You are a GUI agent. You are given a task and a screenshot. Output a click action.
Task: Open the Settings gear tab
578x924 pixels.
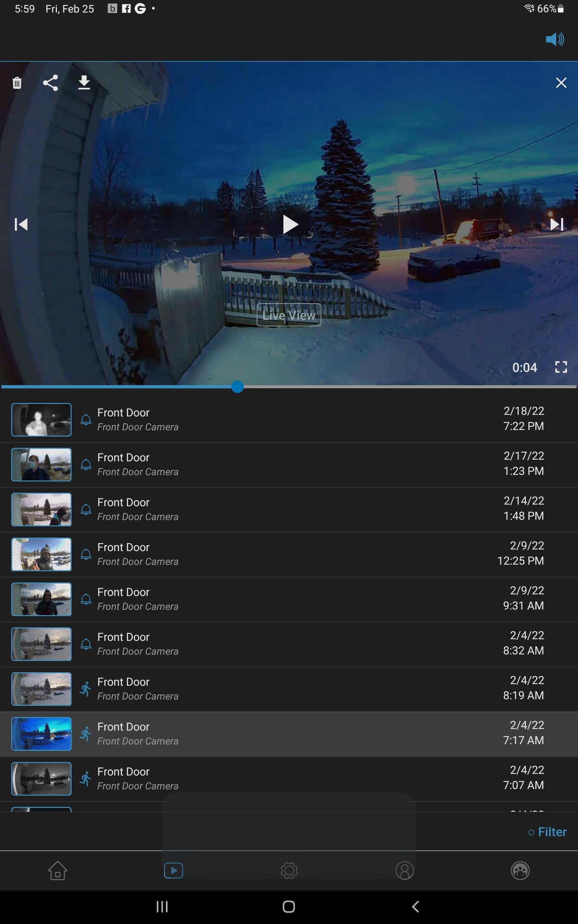(289, 871)
